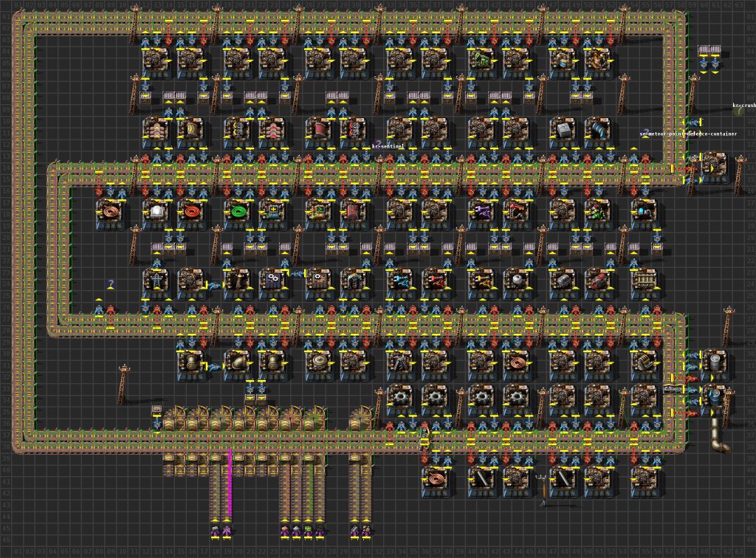Click the small chest left of the loaders

click(157, 410)
